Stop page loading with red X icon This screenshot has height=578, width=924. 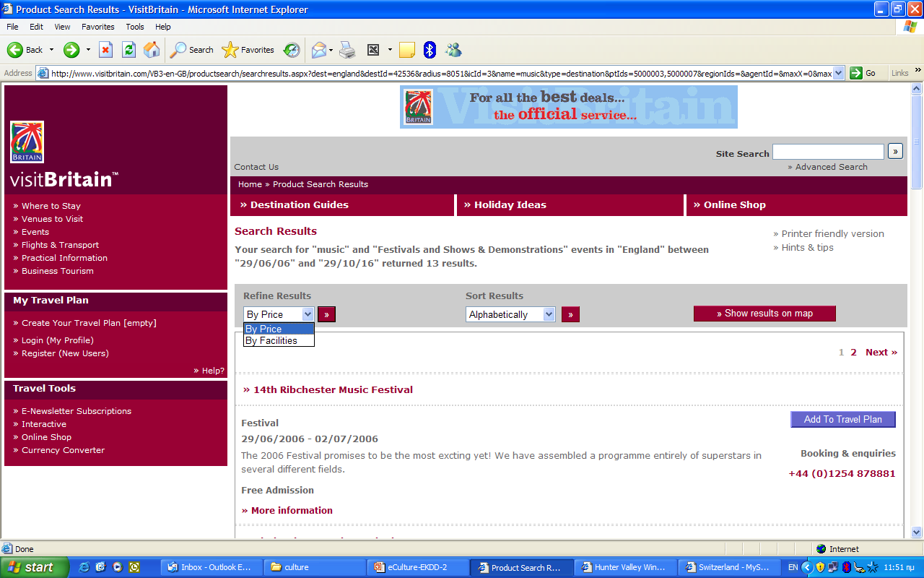click(x=106, y=50)
